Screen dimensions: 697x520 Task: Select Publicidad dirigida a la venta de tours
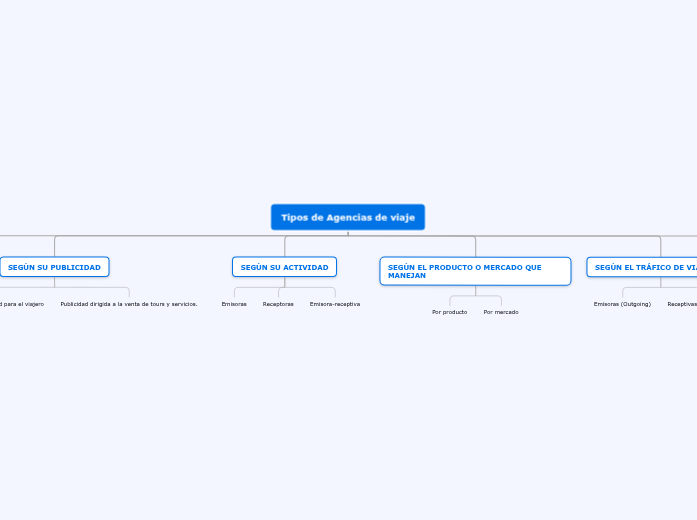pos(129,304)
